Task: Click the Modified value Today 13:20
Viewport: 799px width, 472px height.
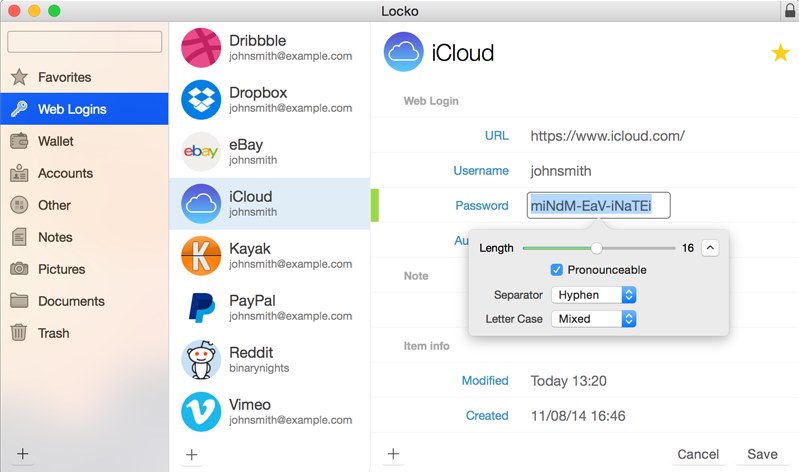Action: pyautogui.click(x=568, y=381)
